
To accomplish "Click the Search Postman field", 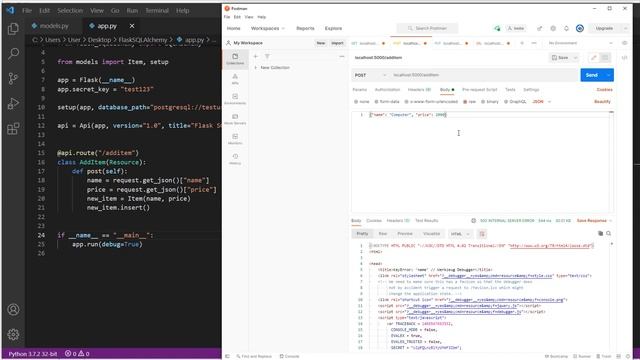I will point(427,28).
